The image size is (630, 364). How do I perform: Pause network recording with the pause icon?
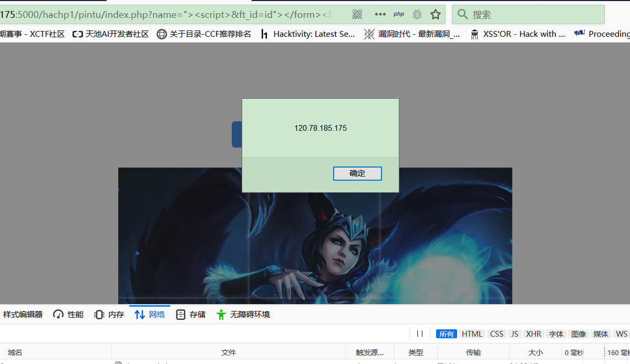[x=420, y=334]
